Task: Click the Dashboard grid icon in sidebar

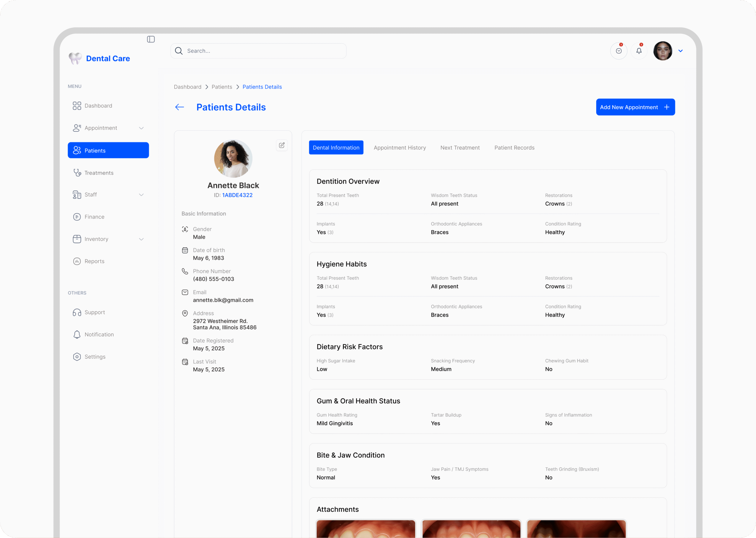Action: [x=77, y=106]
